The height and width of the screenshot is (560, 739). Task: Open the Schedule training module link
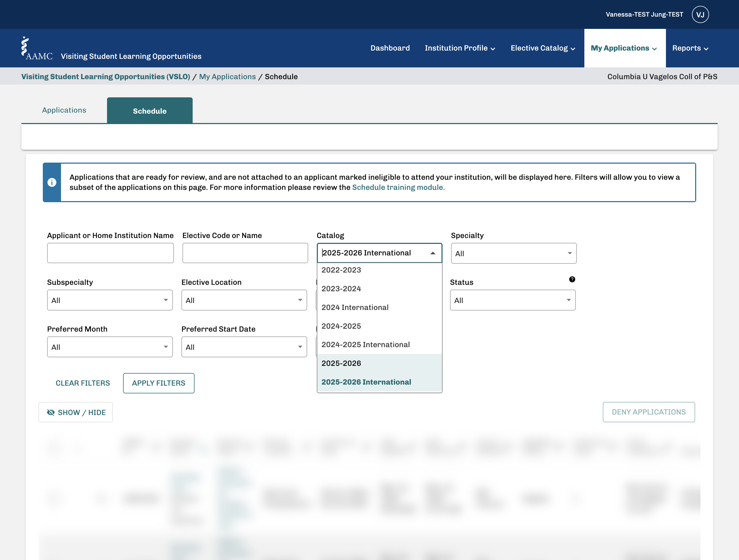(x=398, y=187)
